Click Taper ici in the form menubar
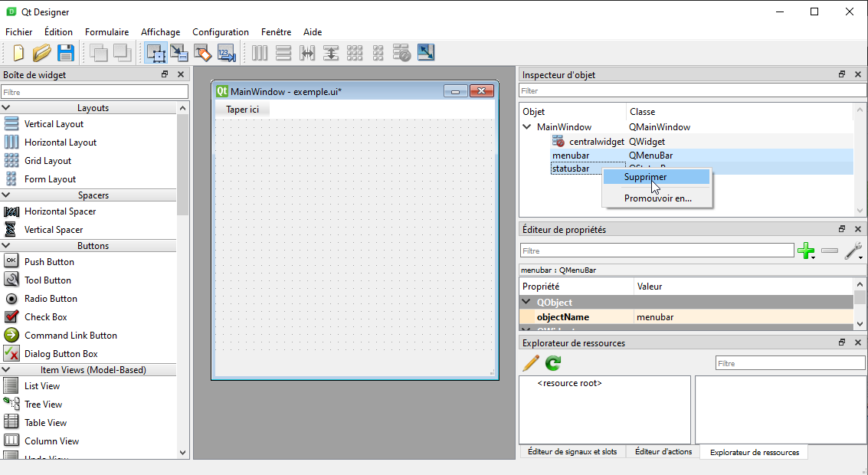This screenshot has width=868, height=475. (x=242, y=110)
